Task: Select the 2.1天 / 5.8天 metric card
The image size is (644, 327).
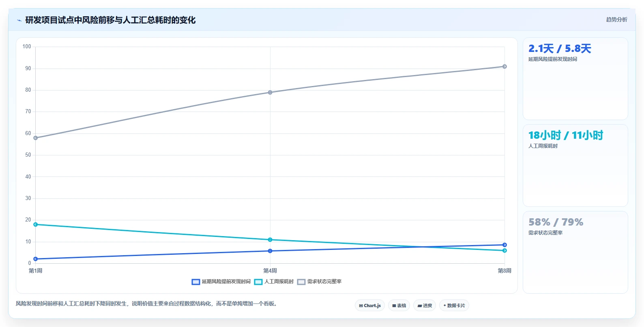Action: click(575, 79)
